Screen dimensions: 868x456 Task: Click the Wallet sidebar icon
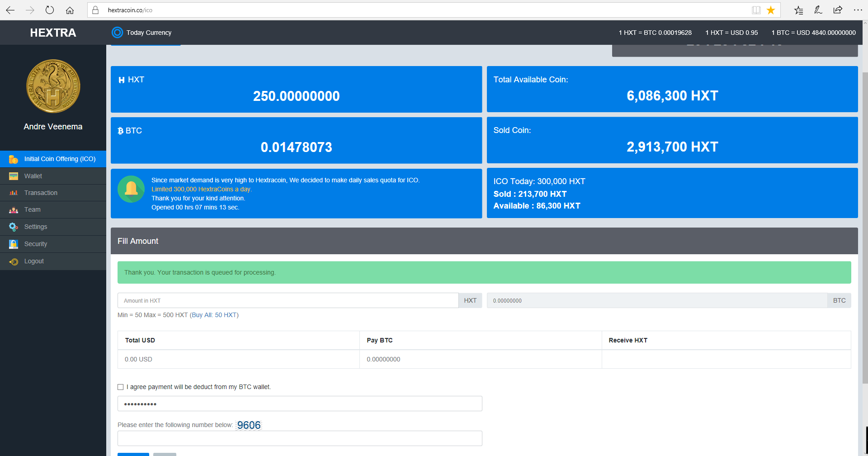coord(14,176)
